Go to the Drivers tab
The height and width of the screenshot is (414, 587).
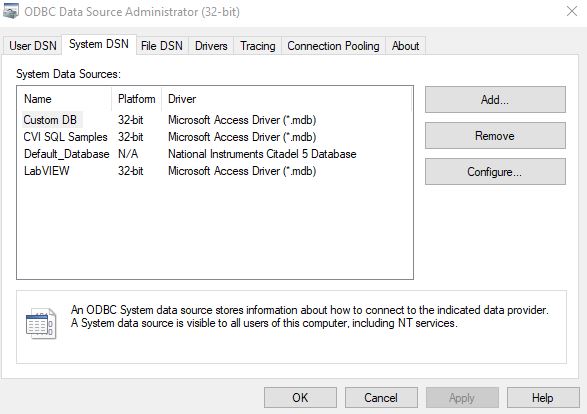coord(211,46)
